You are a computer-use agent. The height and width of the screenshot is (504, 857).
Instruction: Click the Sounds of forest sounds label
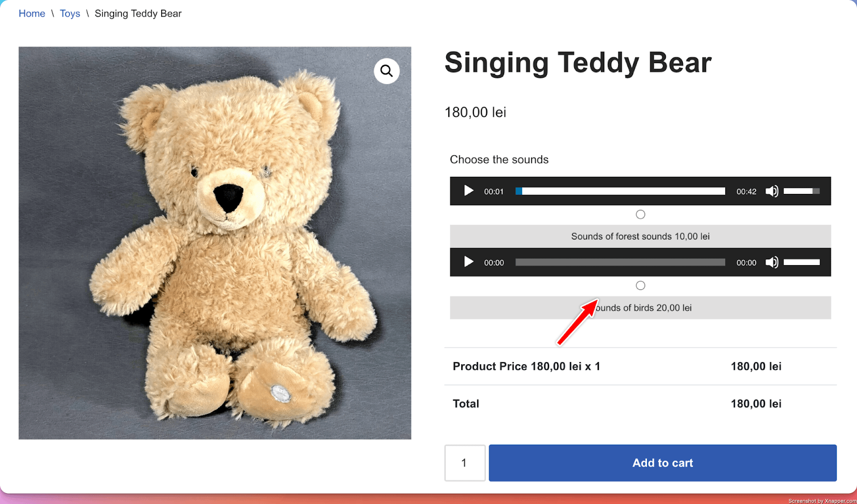[640, 236]
